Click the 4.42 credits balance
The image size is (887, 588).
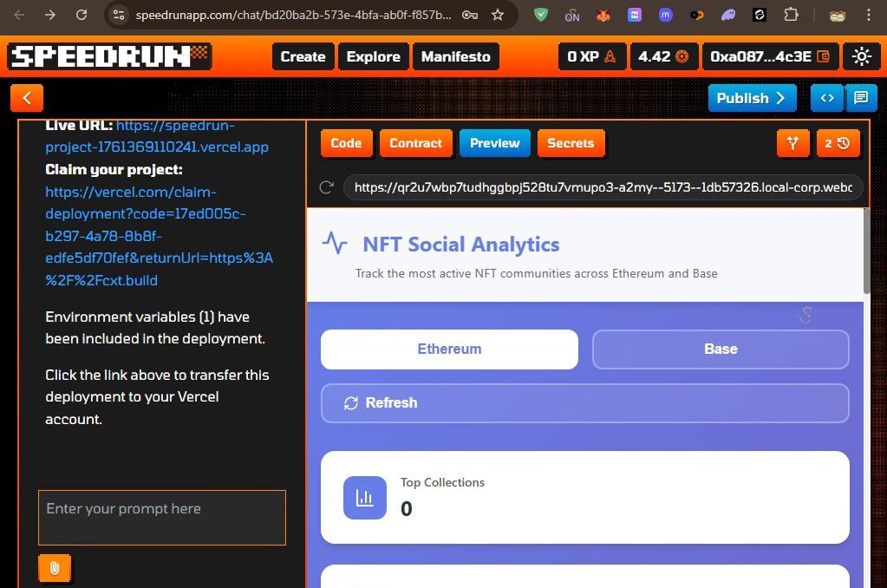(664, 56)
